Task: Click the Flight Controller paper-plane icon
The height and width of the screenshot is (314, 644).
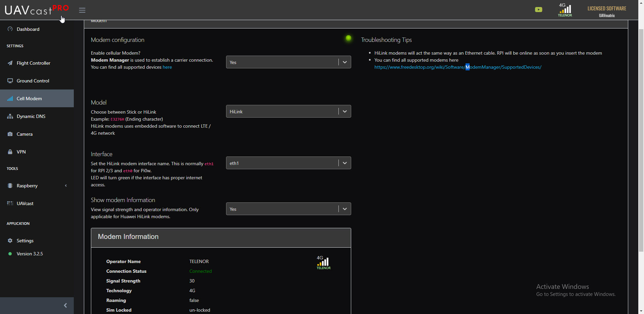Action: [10, 63]
